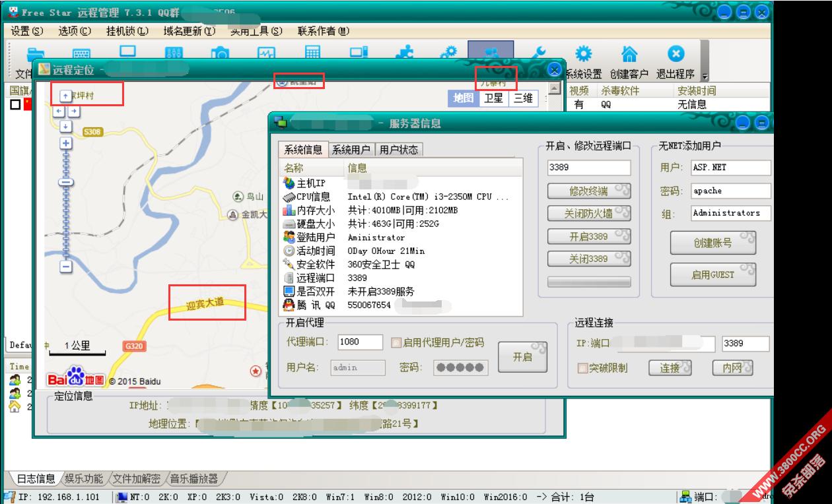832x504 pixels.
Task: Tick the 突破限制 checkbox
Action: click(583, 368)
